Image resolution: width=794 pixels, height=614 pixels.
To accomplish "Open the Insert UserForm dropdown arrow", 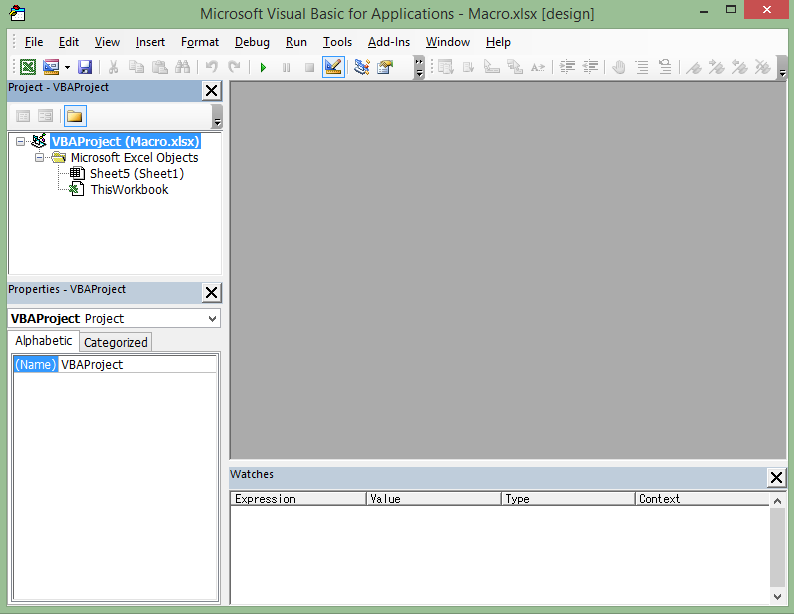I will (67, 67).
